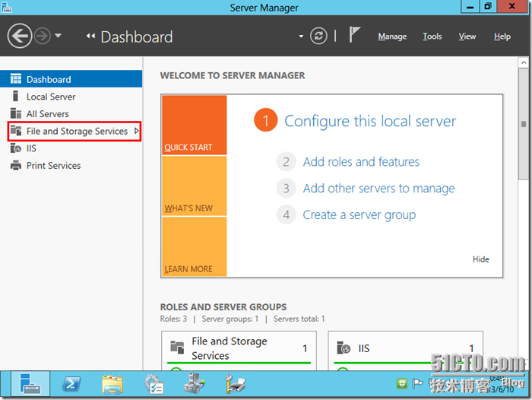The height and width of the screenshot is (400, 532).
Task: Click the forward navigation arrow
Action: click(43, 36)
